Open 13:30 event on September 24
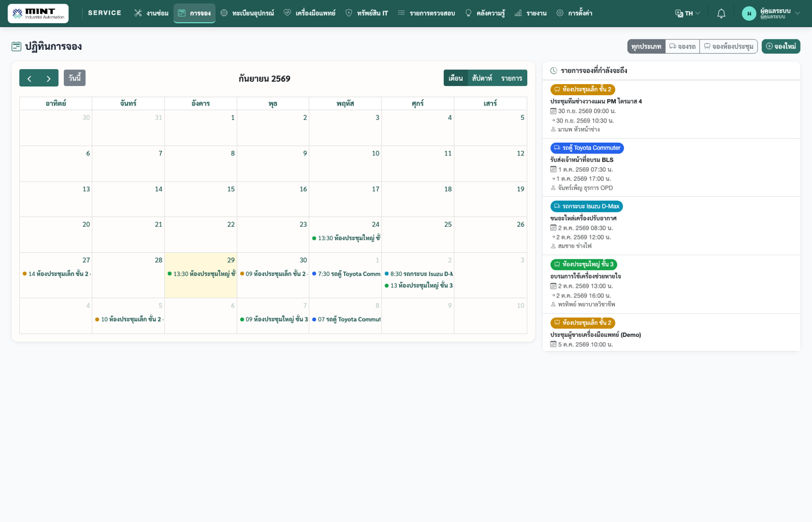The width and height of the screenshot is (812, 522). [x=346, y=238]
